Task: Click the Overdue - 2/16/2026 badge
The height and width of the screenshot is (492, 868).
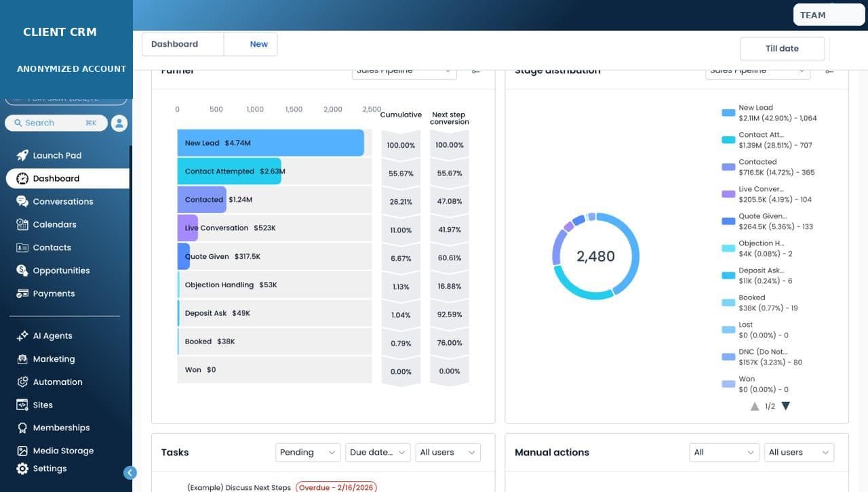Action: pyautogui.click(x=336, y=487)
